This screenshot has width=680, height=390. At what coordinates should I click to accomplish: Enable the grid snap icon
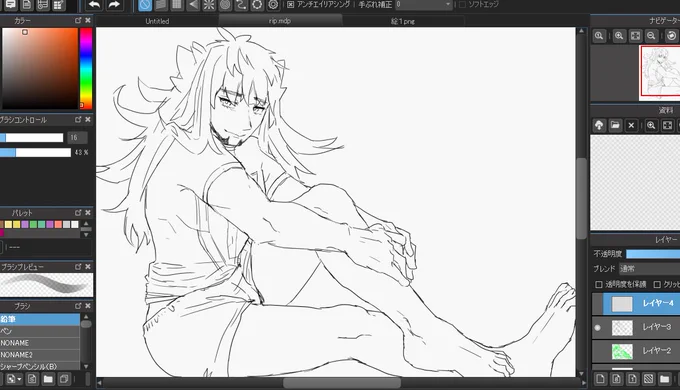tap(177, 5)
